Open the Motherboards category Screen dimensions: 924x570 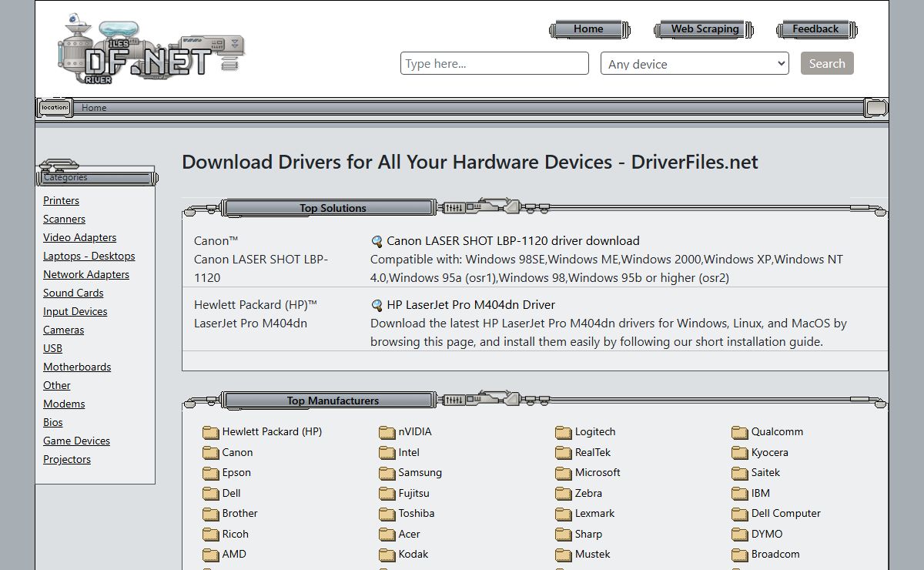click(x=77, y=367)
